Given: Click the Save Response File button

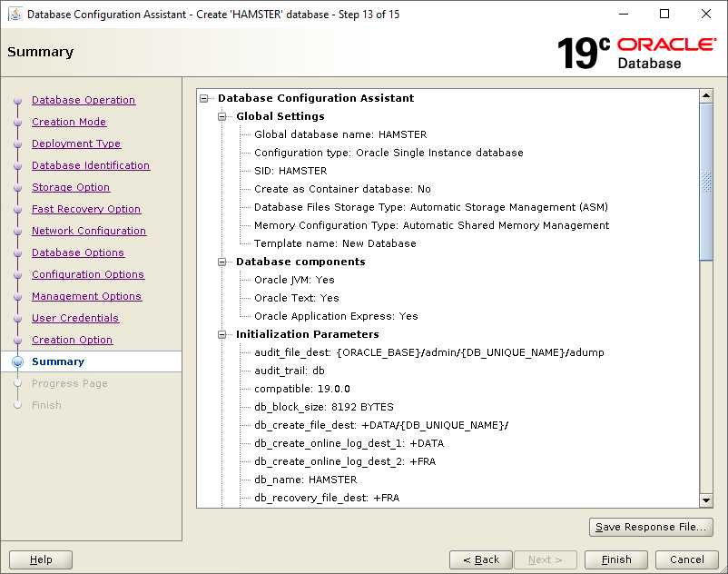Looking at the screenshot, I should [x=651, y=527].
